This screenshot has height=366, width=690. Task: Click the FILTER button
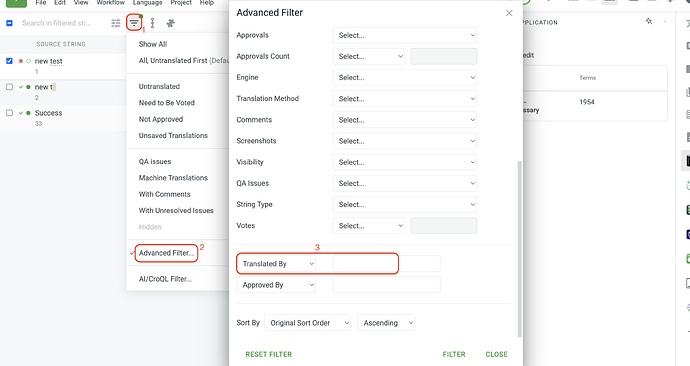tap(454, 354)
